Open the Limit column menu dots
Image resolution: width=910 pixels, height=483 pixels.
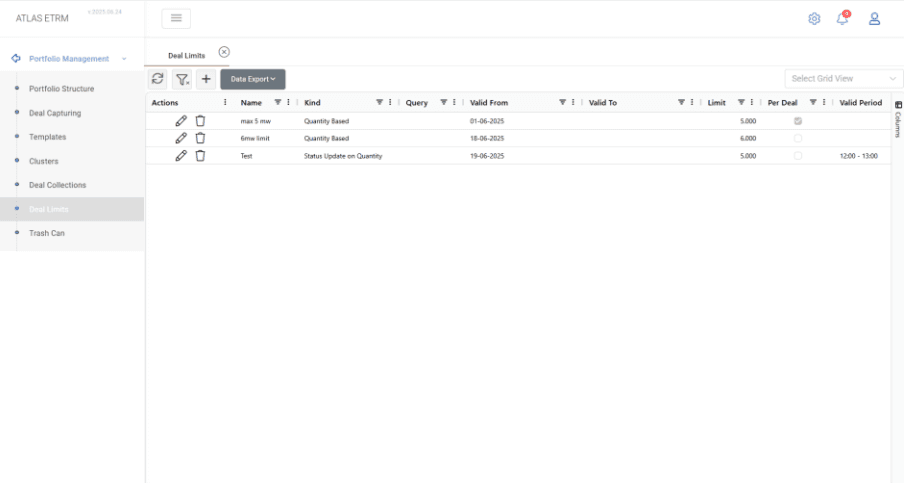pyautogui.click(x=752, y=102)
